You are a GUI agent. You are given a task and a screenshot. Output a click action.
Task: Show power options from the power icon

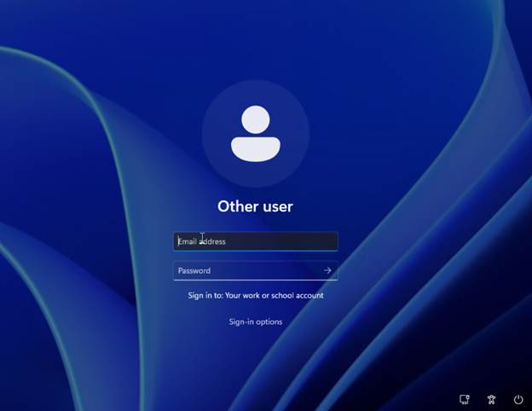click(518, 399)
